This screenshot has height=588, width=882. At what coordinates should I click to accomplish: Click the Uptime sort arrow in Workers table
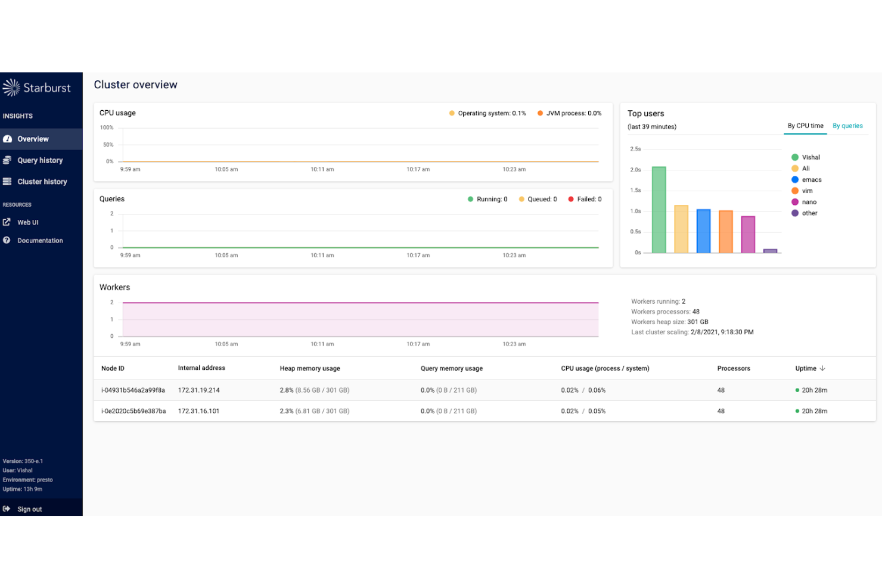824,368
